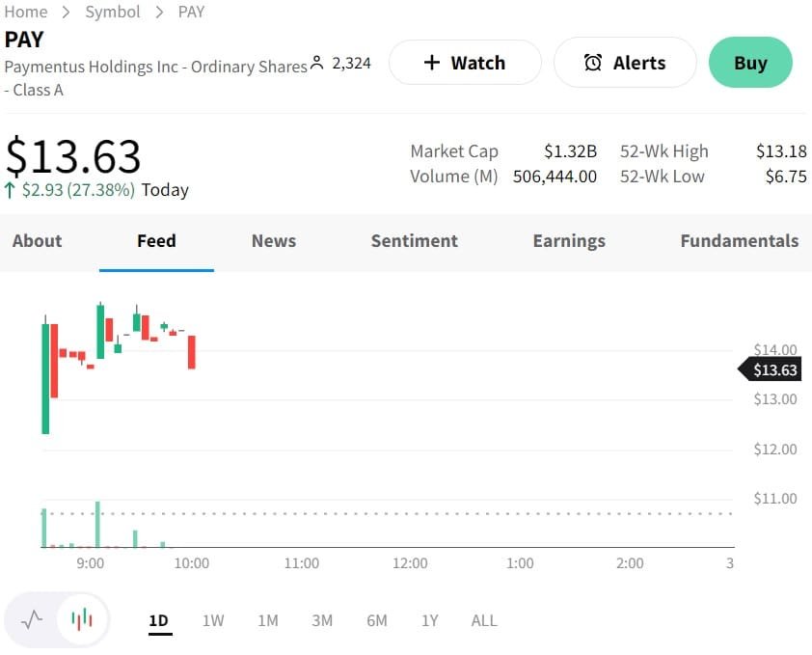
Task: Click the tall green volume bar at 9:00
Action: coord(98,525)
